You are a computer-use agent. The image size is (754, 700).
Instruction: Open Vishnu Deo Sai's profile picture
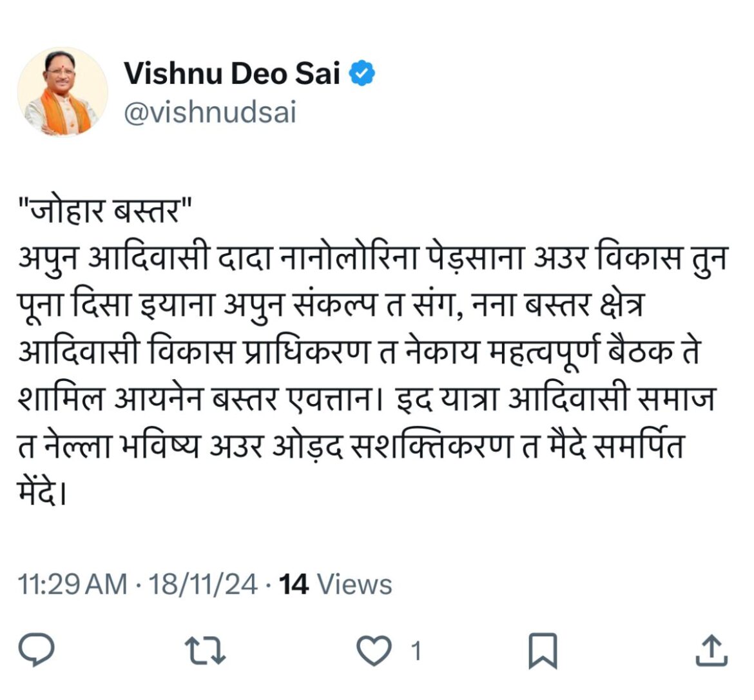tap(61, 91)
